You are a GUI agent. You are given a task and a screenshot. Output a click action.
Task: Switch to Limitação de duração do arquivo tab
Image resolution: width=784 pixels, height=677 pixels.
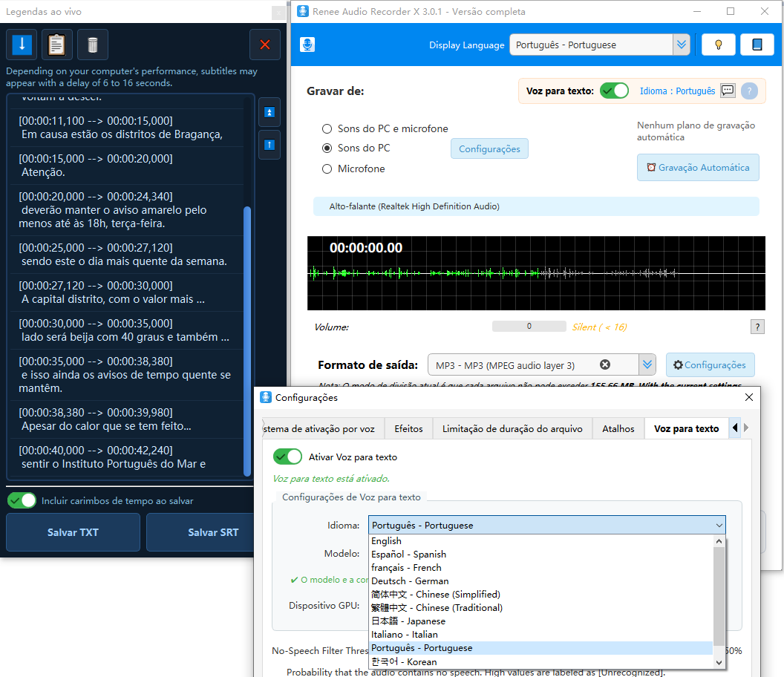point(512,428)
